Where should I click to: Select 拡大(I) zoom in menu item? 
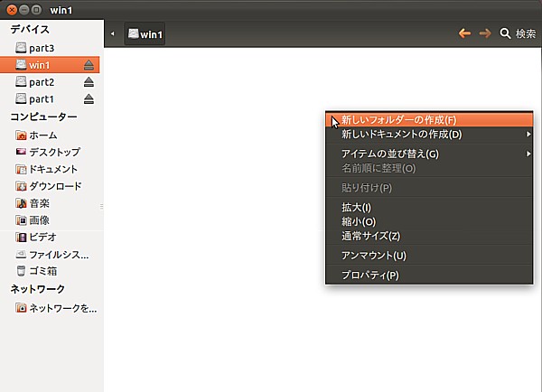click(x=429, y=208)
